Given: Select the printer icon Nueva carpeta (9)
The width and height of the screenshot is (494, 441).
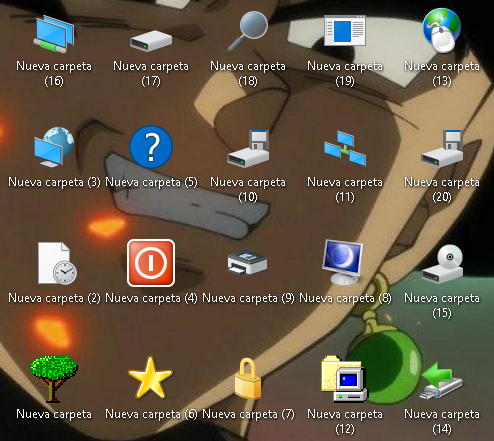Looking at the screenshot, I should click(x=247, y=263).
